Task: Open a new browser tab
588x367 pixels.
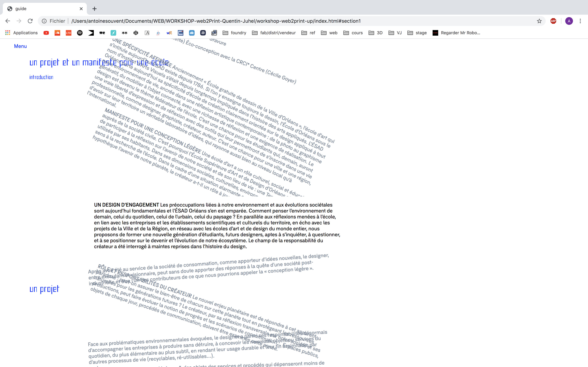Action: (94, 9)
